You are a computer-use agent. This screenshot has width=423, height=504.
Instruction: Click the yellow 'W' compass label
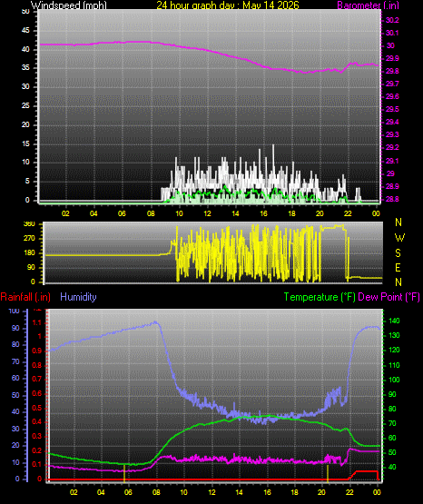point(399,238)
